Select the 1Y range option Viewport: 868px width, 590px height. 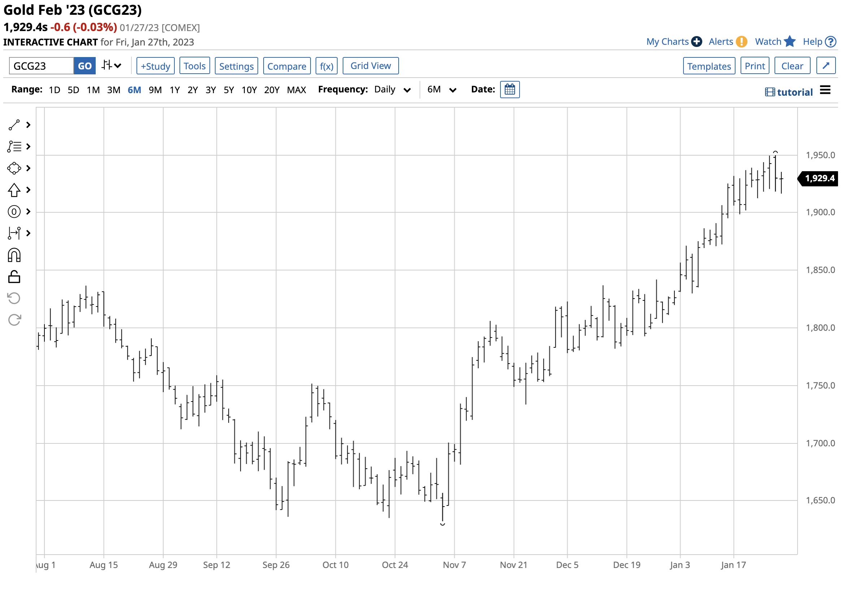click(x=175, y=90)
